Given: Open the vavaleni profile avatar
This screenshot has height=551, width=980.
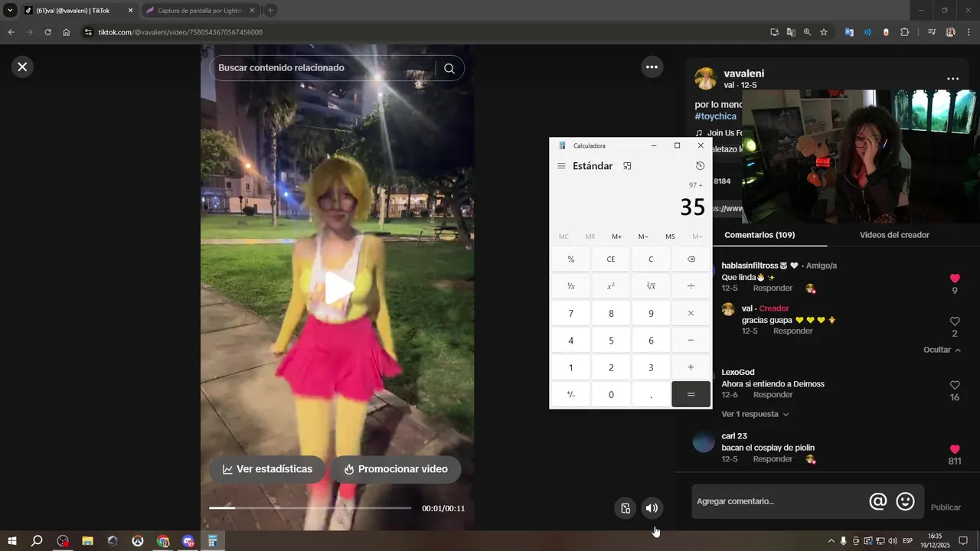Looking at the screenshot, I should point(705,79).
